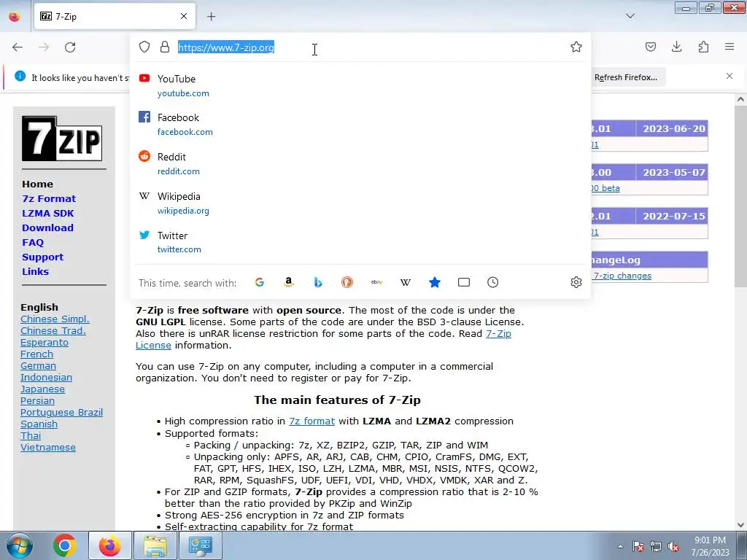Image resolution: width=747 pixels, height=560 pixels.
Task: Click the Refresh Firefox button
Action: 626,77
